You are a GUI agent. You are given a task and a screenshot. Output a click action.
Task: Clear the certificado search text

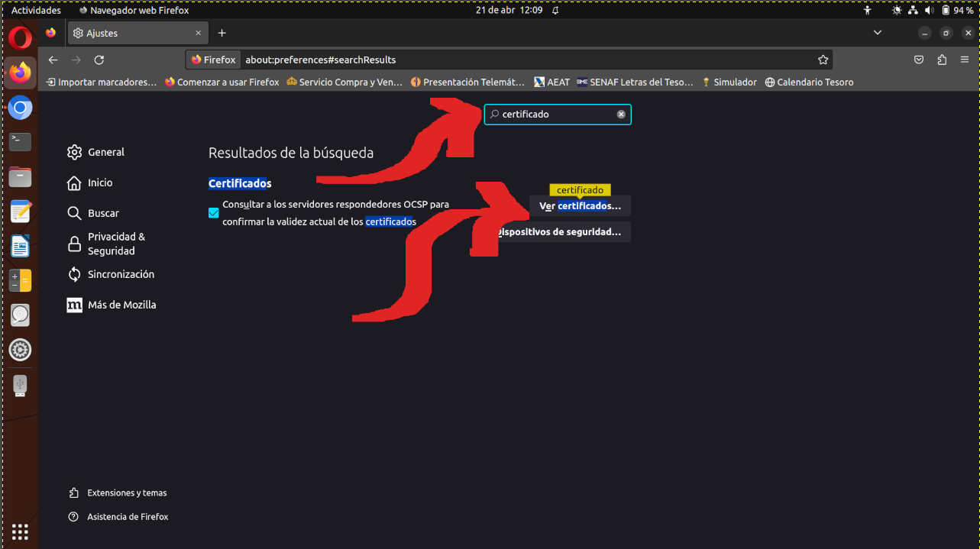click(621, 115)
